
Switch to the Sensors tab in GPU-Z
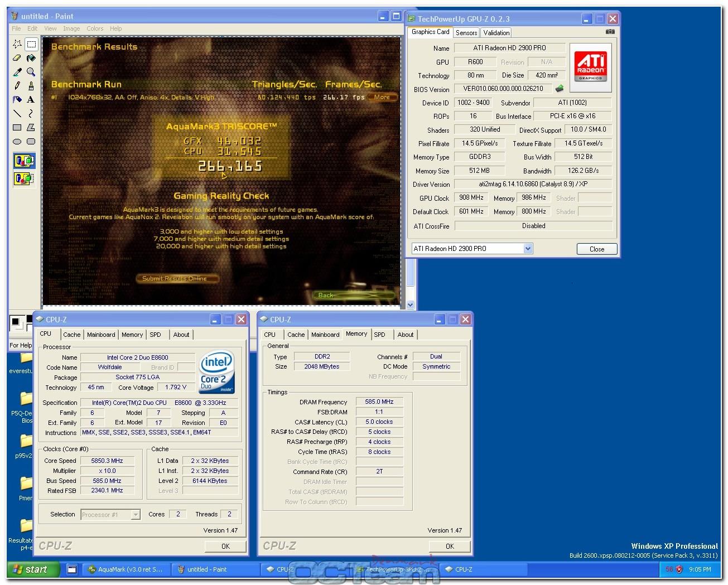466,33
